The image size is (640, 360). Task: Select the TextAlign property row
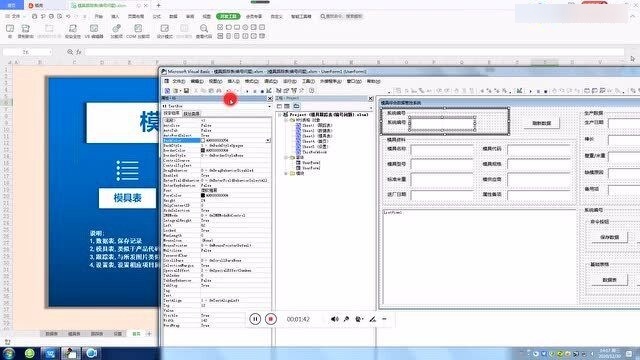pos(216,300)
